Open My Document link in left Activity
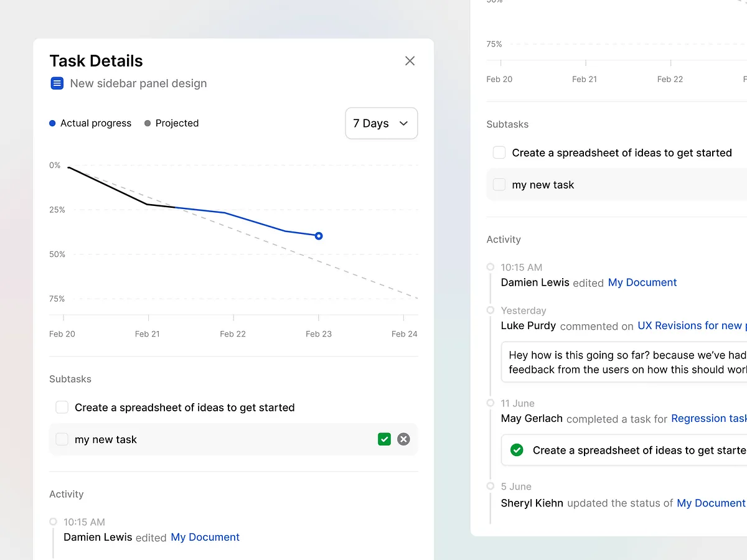Viewport: 747px width, 560px height. pyautogui.click(x=205, y=537)
